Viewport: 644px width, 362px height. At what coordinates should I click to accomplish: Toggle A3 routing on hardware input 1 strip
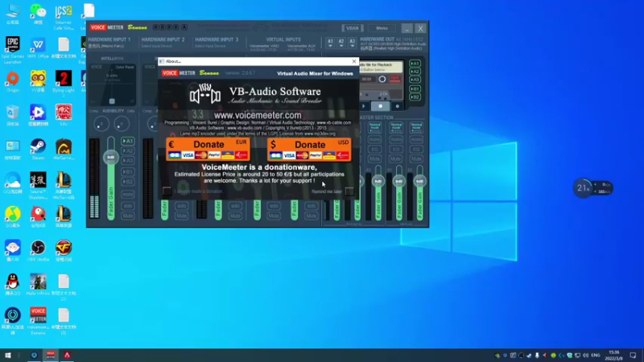(128, 160)
